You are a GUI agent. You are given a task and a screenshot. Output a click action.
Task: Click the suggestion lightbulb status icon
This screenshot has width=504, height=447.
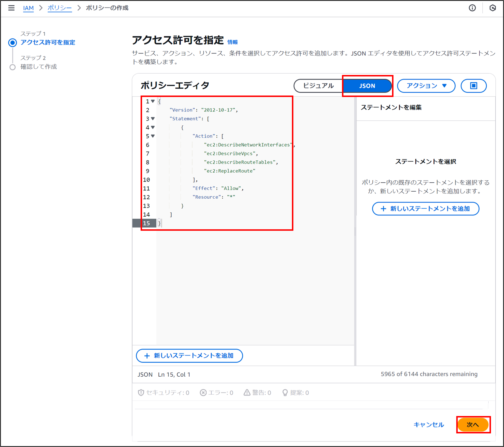[285, 393]
